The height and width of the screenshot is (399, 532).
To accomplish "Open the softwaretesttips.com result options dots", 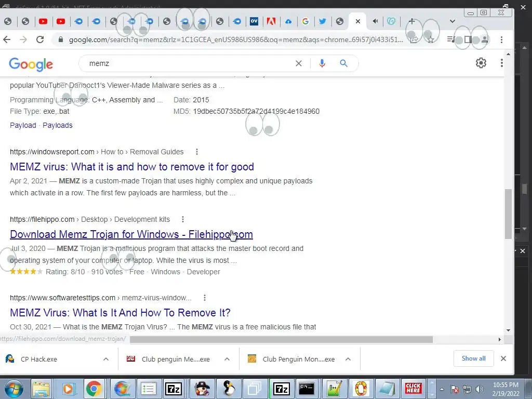I will coord(205,298).
